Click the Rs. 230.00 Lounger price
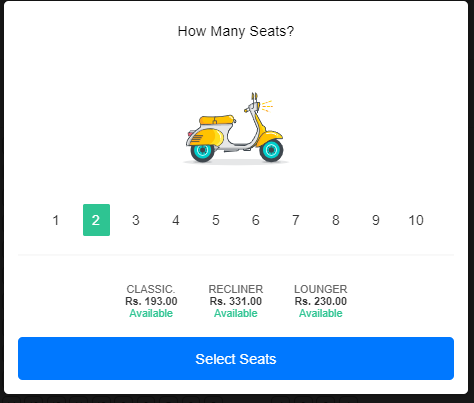The image size is (474, 403). click(x=321, y=301)
